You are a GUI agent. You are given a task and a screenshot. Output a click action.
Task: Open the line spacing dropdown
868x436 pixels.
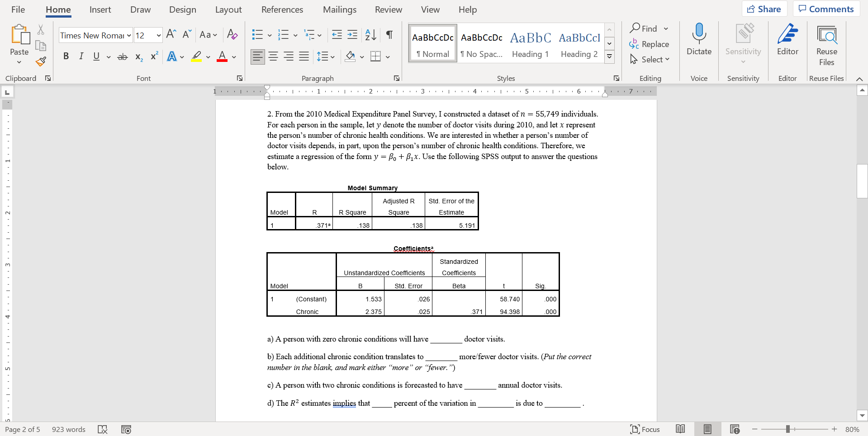click(333, 56)
